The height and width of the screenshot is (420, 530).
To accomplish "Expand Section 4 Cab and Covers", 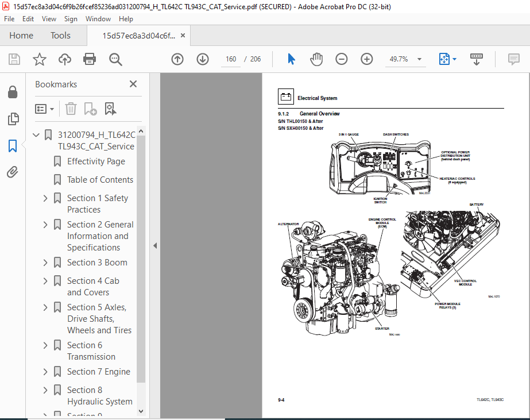I will [x=45, y=281].
